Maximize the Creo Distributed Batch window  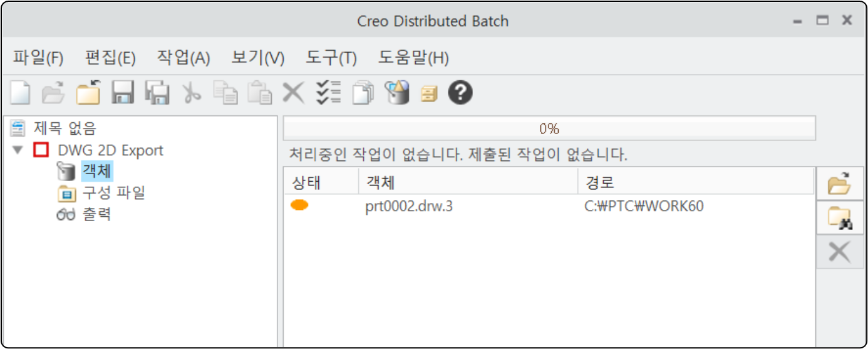coord(822,21)
